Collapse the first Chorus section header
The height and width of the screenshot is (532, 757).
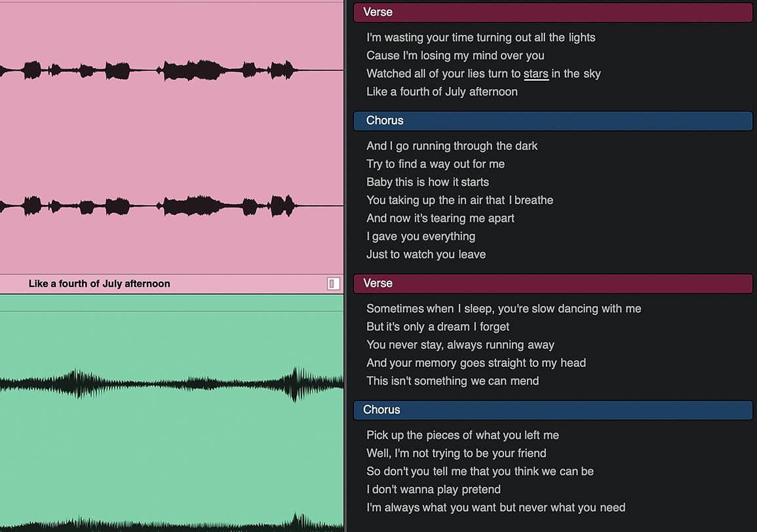click(553, 121)
